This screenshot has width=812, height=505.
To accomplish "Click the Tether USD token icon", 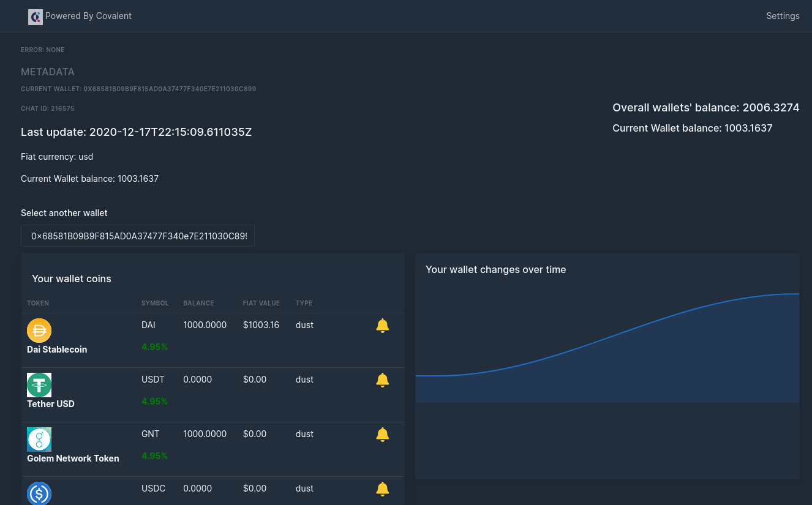I will click(x=39, y=385).
